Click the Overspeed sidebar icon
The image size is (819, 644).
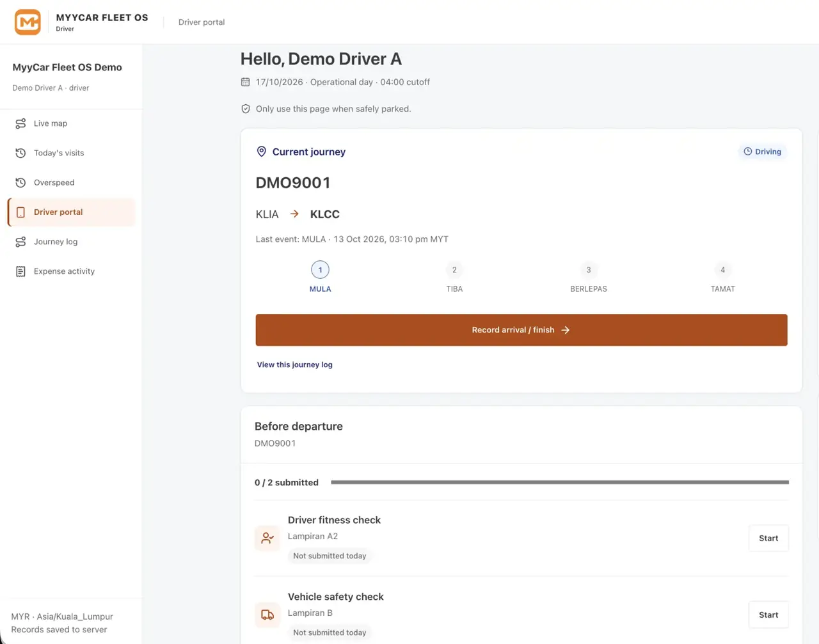point(20,182)
